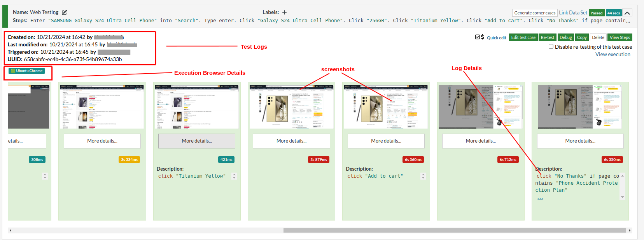
Task: Click the Quick edit link
Action: point(497,38)
